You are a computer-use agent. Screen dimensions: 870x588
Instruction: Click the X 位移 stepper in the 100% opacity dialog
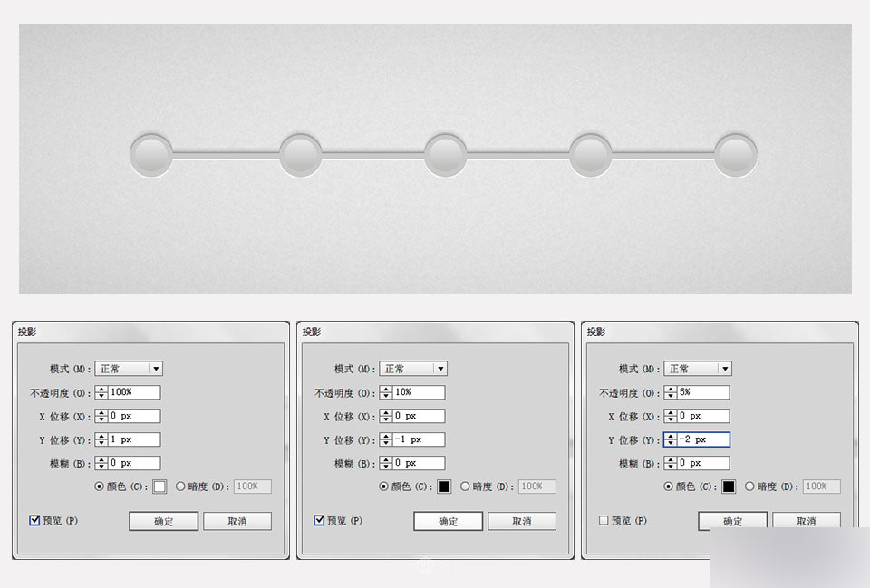pos(101,416)
